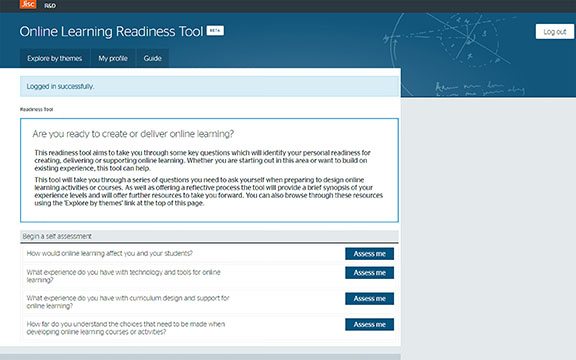Image resolution: width=576 pixels, height=360 pixels.
Task: Assess me for how online learning affects you
Action: (x=370, y=254)
